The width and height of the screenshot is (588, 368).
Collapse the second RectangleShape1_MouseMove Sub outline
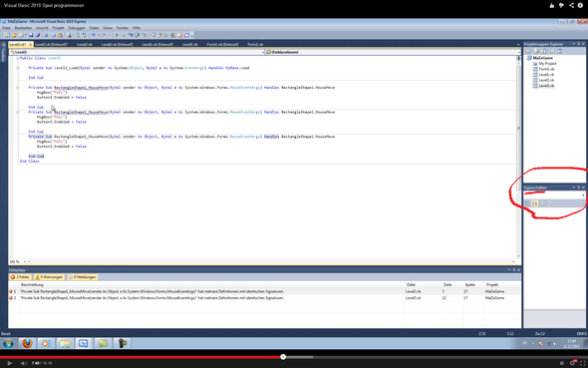pyautogui.click(x=18, y=112)
